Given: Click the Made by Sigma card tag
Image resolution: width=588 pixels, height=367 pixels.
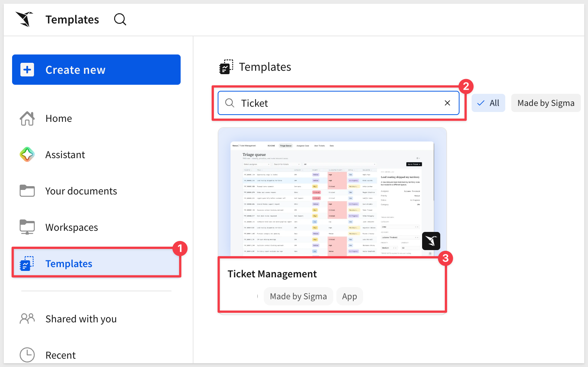Looking at the screenshot, I should point(298,296).
